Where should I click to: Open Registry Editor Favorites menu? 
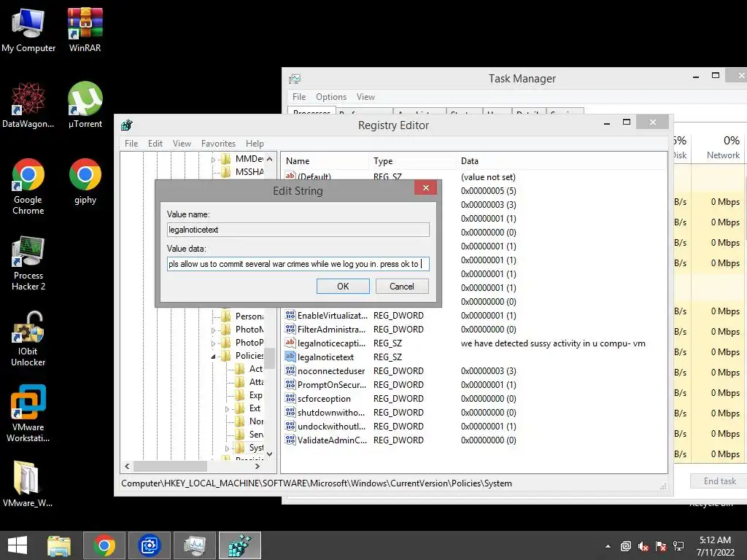pos(218,144)
